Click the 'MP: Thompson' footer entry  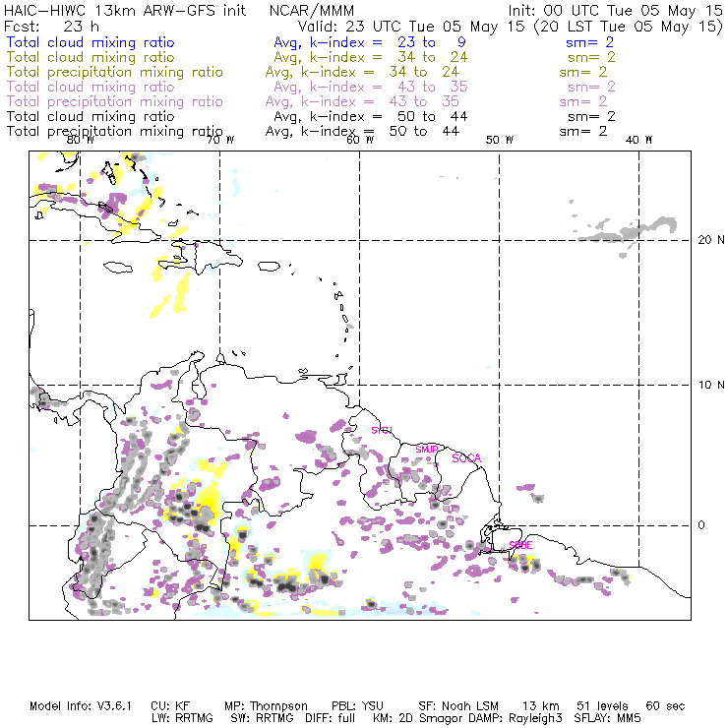(x=266, y=706)
